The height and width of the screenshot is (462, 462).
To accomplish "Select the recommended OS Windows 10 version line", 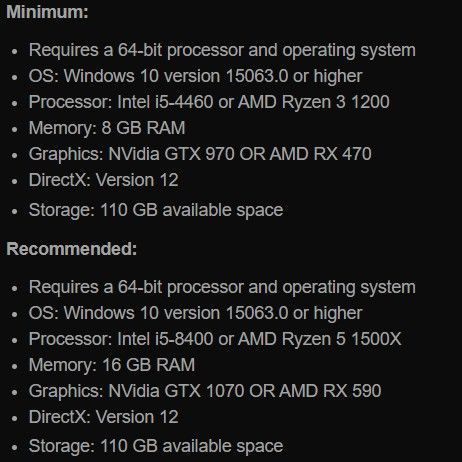I will pos(195,313).
